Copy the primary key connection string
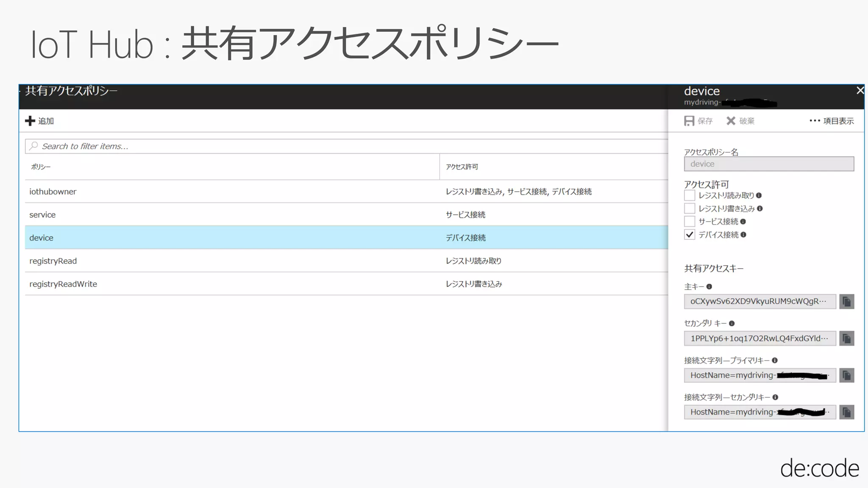Image resolution: width=868 pixels, height=488 pixels. coord(846,375)
